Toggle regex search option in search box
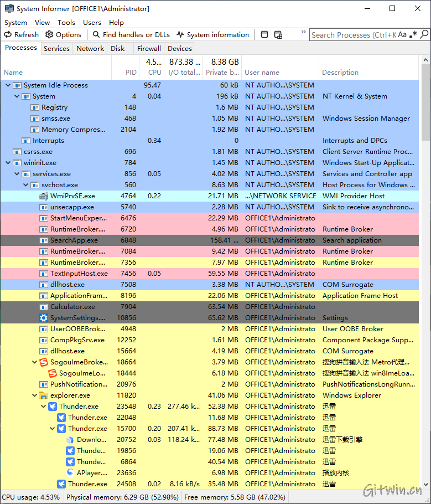 413,34
